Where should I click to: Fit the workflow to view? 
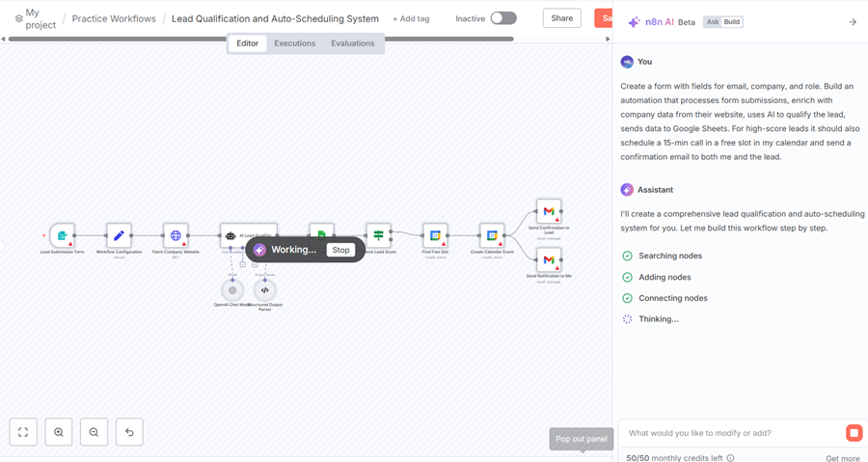click(23, 432)
